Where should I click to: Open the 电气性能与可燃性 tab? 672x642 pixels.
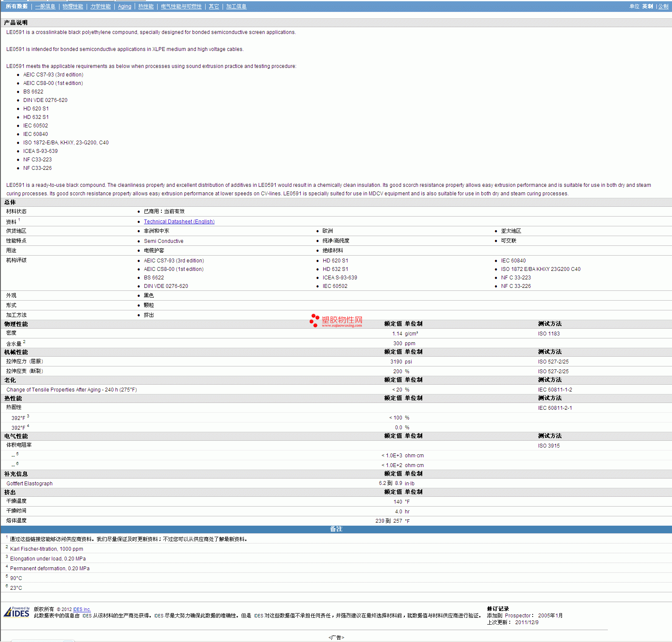181,6
